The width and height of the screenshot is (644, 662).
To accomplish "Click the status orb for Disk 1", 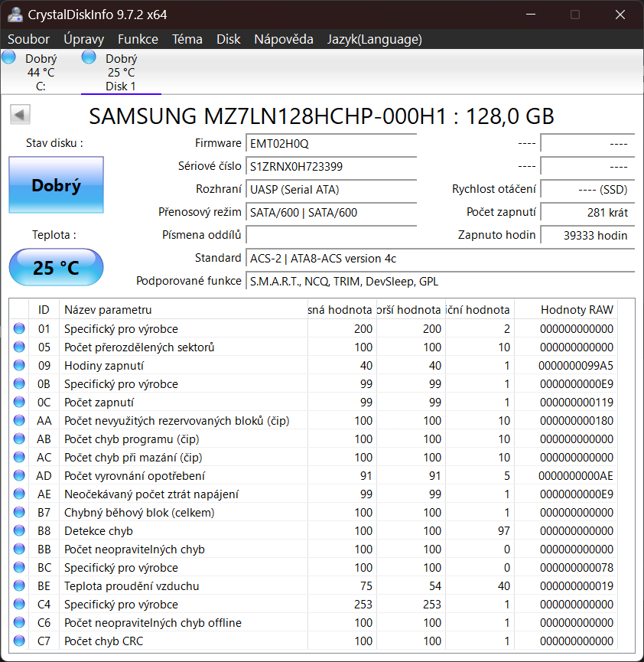I will pos(89,57).
